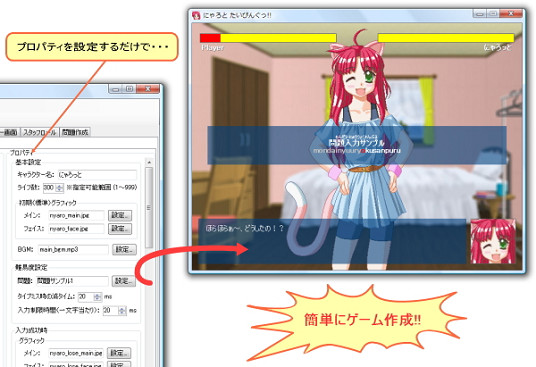This screenshot has width=536, height=367.
Task: Open the 問題作成 tab
Action: [x=75, y=132]
